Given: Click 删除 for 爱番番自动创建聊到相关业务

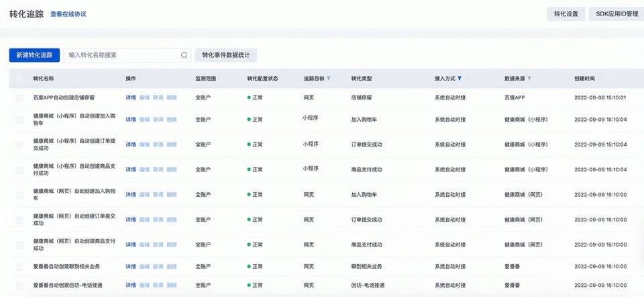Looking at the screenshot, I should pyautogui.click(x=172, y=267).
